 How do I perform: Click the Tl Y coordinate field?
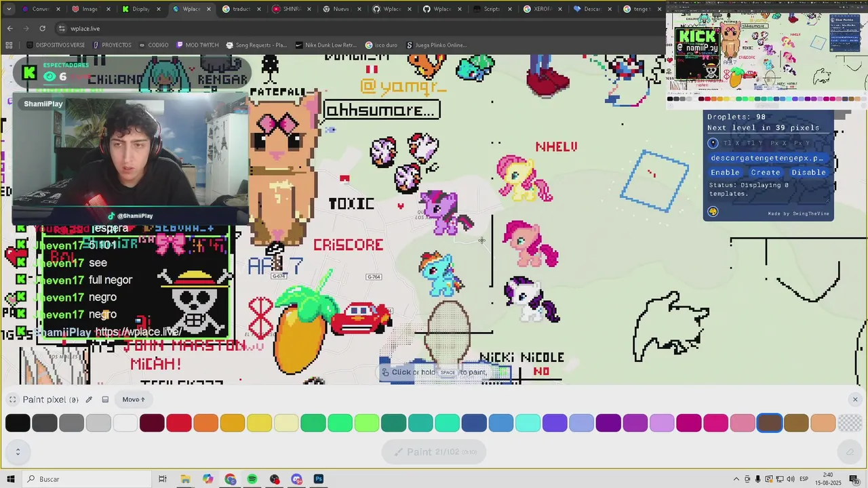[x=755, y=143]
